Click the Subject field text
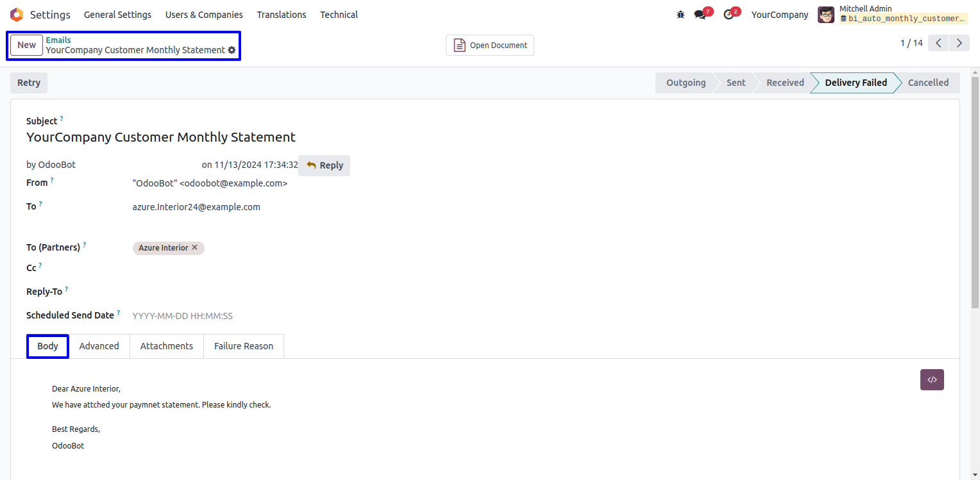 click(x=161, y=137)
